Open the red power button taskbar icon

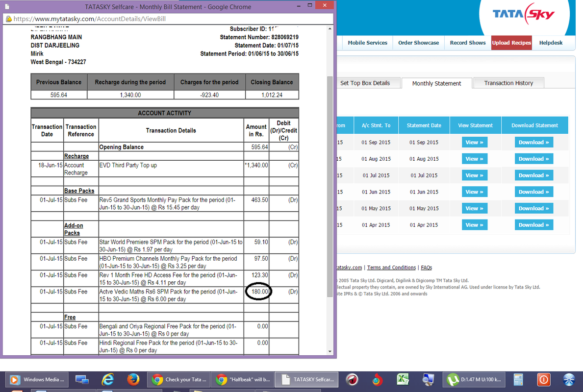pyautogui.click(x=543, y=379)
